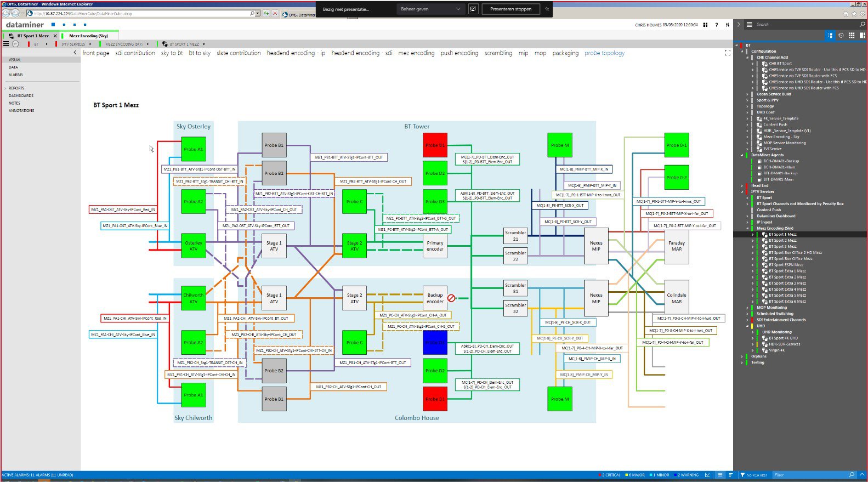The width and height of the screenshot is (868, 482).
Task: Click the Scrambler 21 block
Action: click(515, 236)
